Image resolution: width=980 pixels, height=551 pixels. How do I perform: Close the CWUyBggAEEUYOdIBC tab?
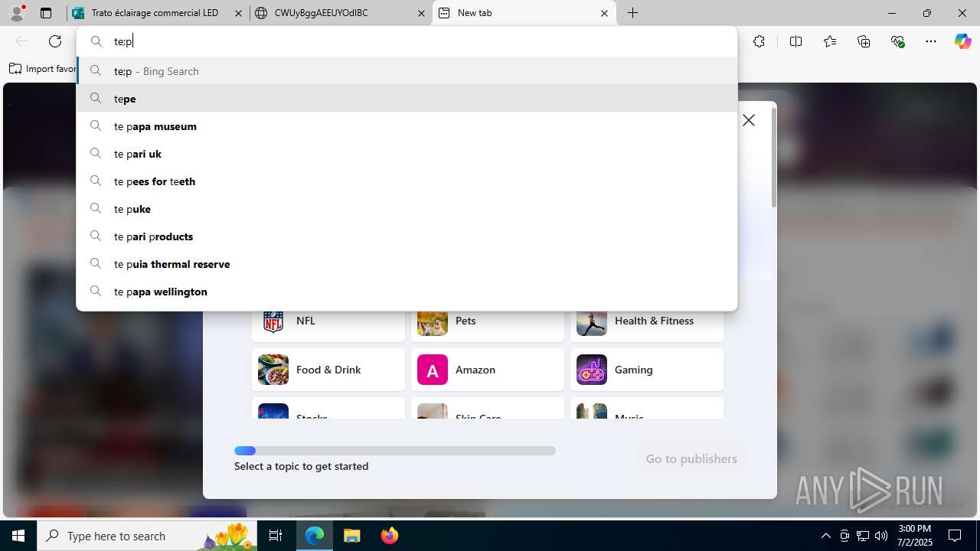(421, 13)
